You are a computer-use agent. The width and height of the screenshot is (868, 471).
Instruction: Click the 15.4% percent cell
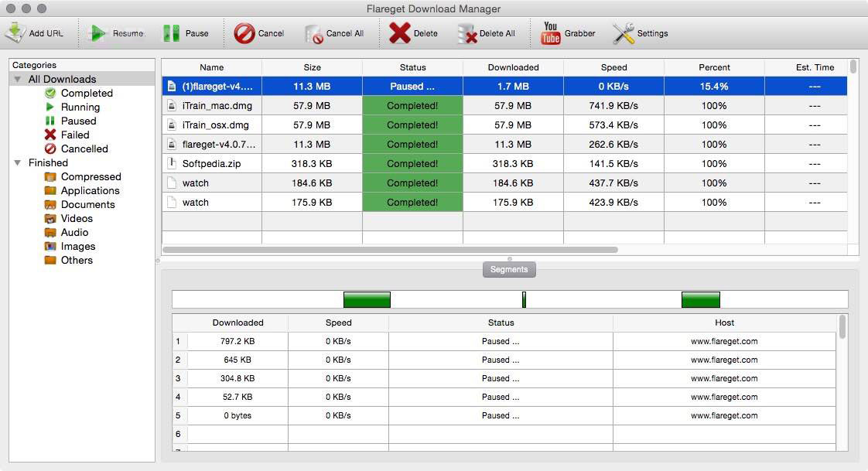pos(714,87)
